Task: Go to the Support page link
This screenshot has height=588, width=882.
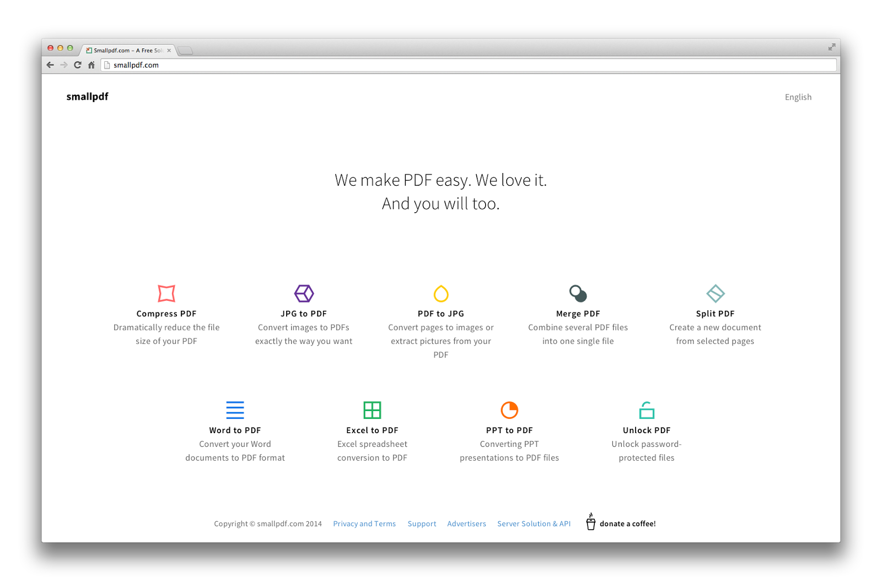Action: (422, 524)
